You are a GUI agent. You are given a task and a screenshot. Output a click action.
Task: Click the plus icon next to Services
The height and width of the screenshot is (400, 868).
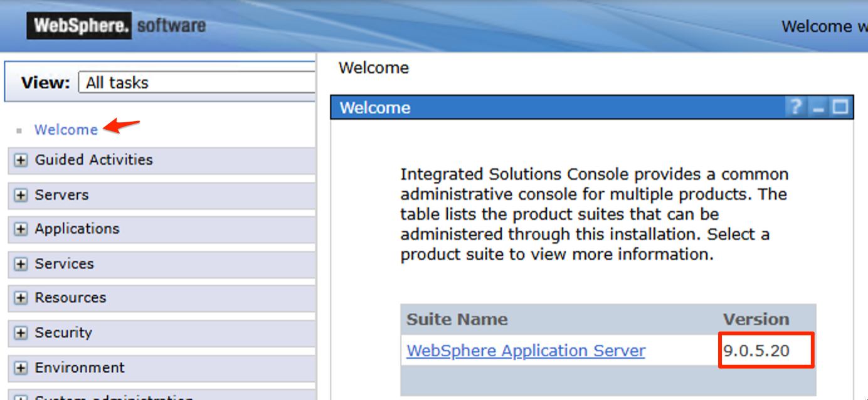coord(21,265)
